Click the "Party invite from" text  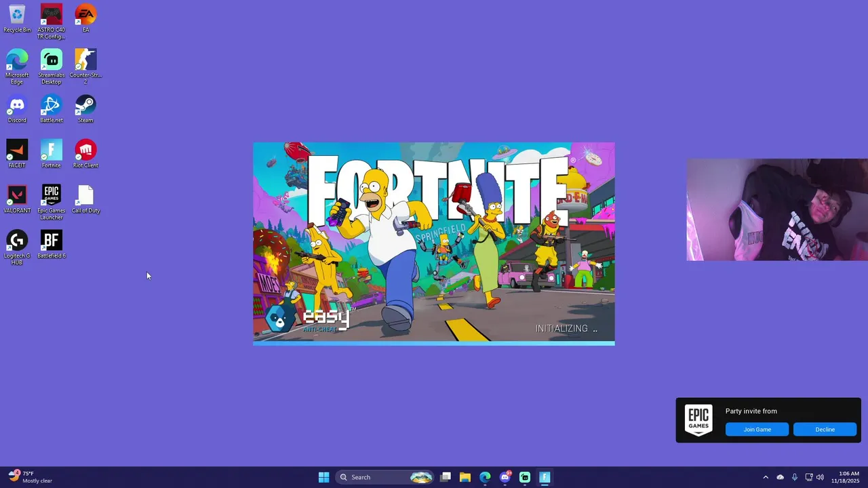(751, 411)
